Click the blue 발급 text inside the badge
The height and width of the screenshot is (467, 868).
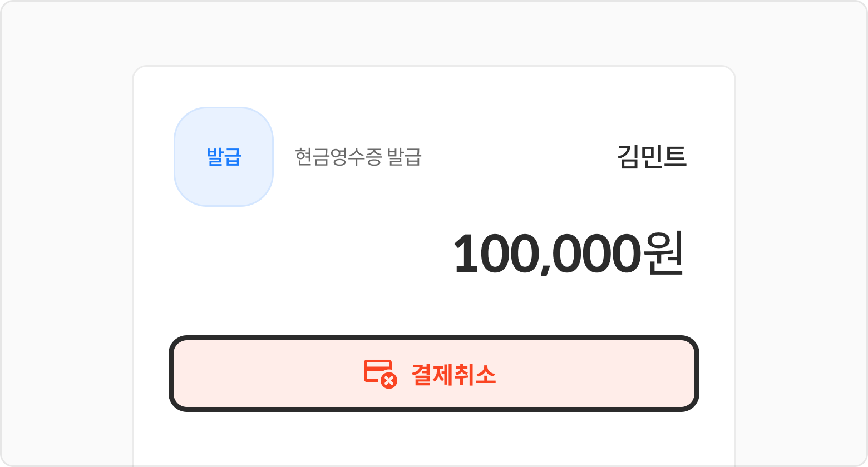(x=224, y=157)
